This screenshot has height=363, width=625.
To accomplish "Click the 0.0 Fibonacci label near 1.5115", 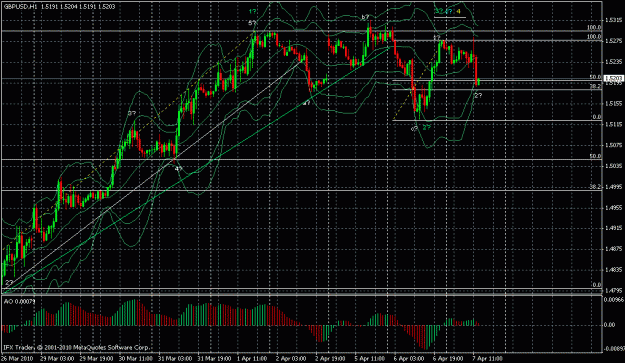I will click(597, 117).
